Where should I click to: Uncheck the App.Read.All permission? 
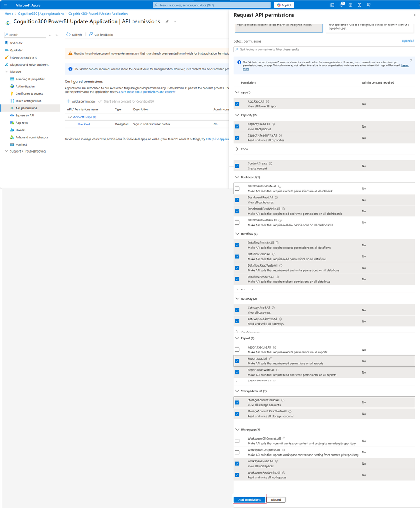tap(237, 104)
